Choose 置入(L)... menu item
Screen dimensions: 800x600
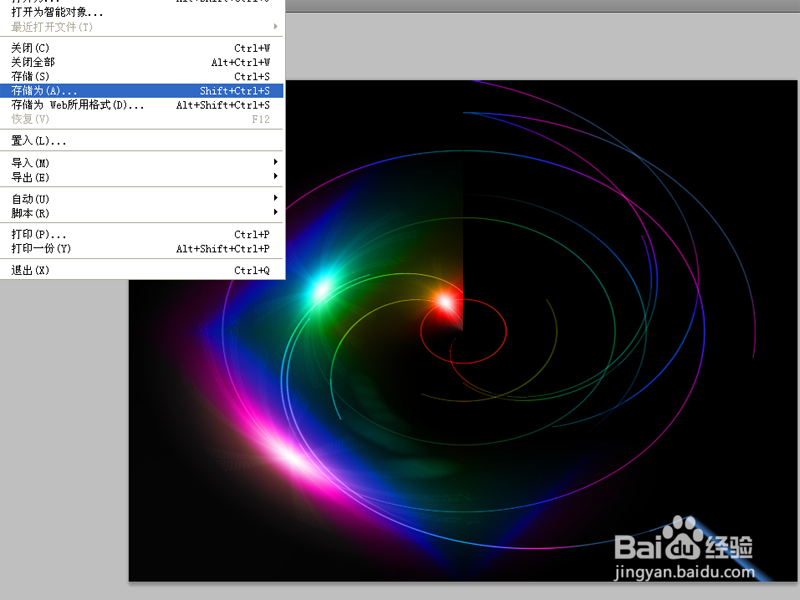pyautogui.click(x=142, y=140)
